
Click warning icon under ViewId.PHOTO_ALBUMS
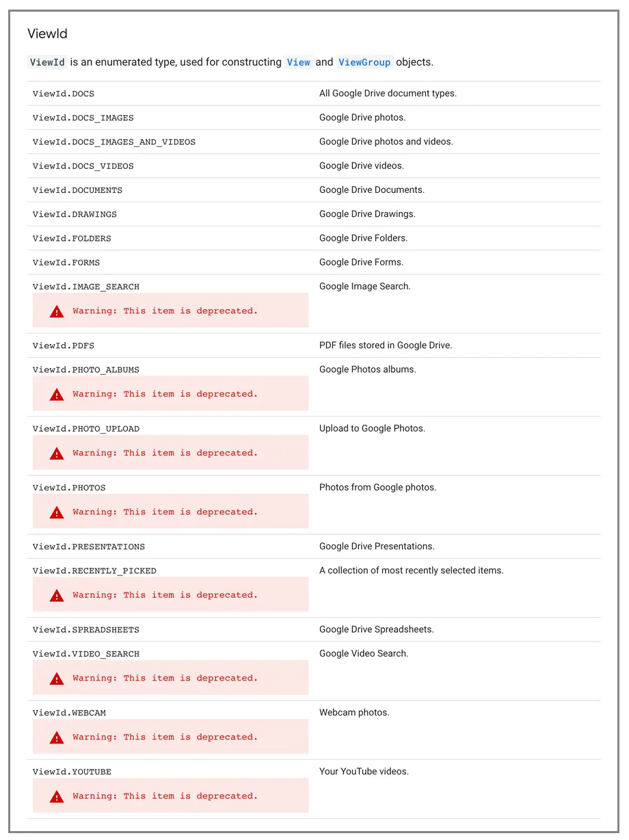(x=57, y=395)
